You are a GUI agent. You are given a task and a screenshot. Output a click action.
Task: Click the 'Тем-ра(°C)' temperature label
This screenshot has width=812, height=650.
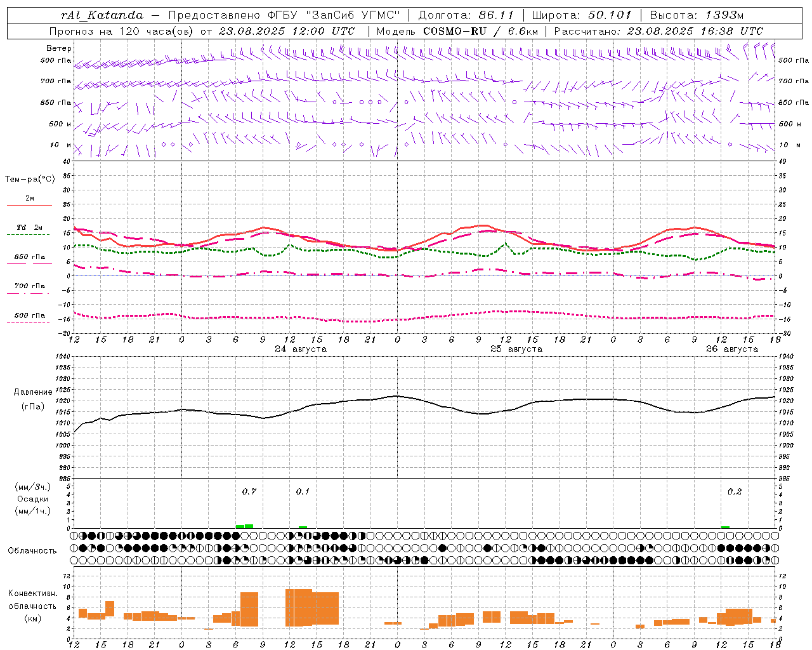pos(30,180)
